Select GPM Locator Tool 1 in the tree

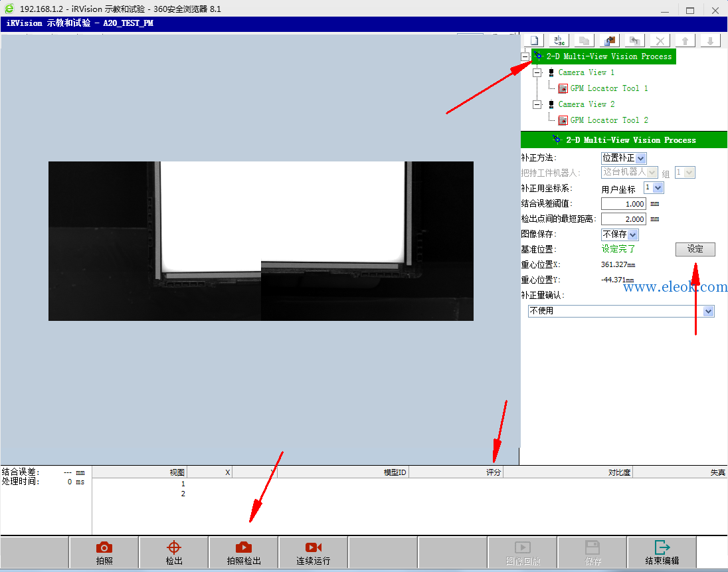608,88
